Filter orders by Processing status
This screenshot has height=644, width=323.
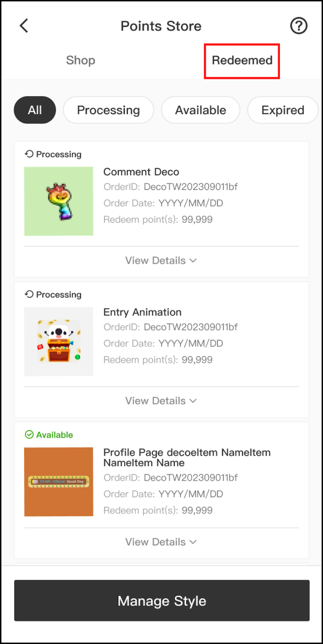[x=108, y=110]
